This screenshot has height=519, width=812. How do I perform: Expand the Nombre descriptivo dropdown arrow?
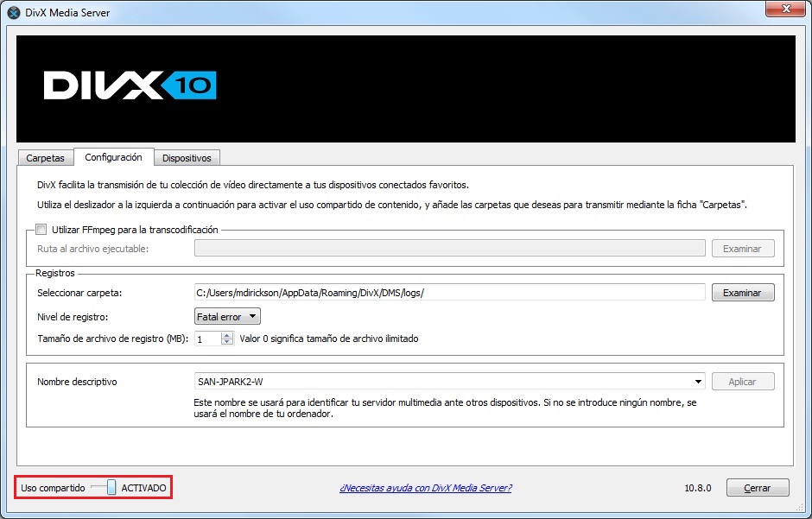[698, 382]
